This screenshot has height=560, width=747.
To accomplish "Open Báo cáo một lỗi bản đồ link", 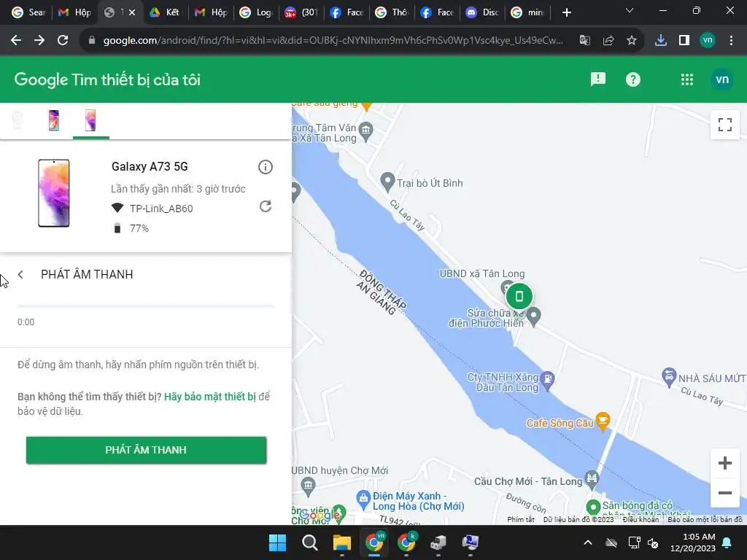I will [705, 519].
